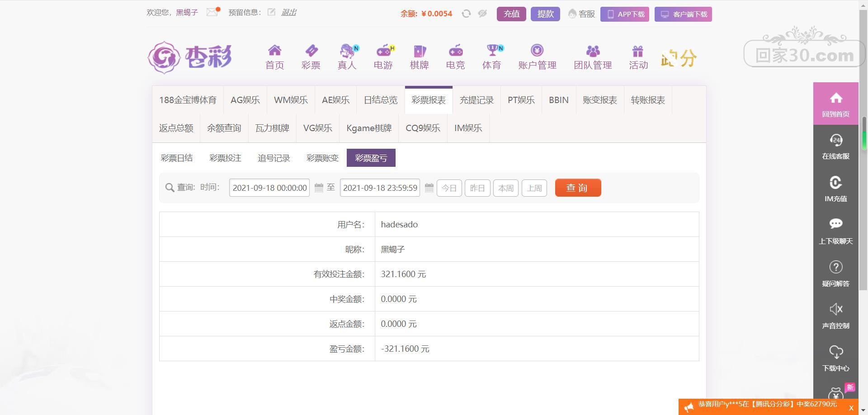868x415 pixels.
Task: Open 追号记录 sub-tab
Action: point(274,158)
